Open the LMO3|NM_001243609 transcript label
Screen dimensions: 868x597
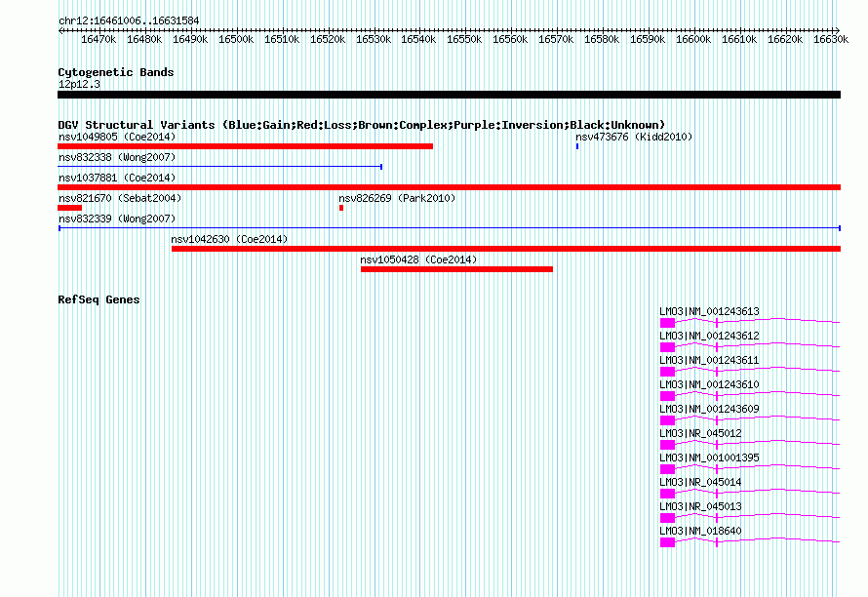coord(709,409)
